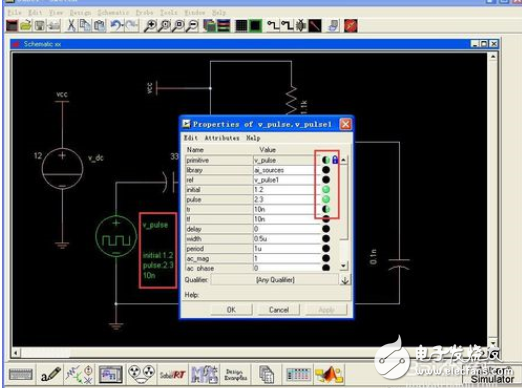Click the property list scroll-up arrow
The image size is (522, 388).
[x=344, y=160]
